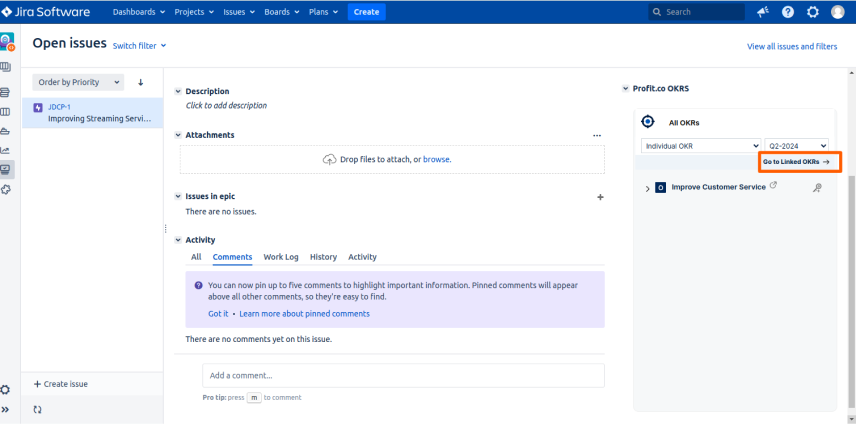Open the Dashboards dropdown menu
This screenshot has height=424, width=856.
point(139,12)
